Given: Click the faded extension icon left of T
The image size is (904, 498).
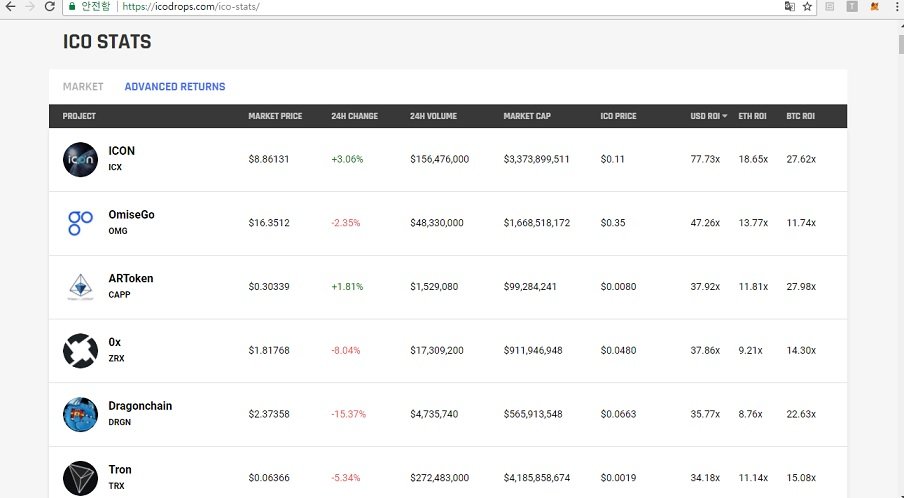Looking at the screenshot, I should (830, 6).
